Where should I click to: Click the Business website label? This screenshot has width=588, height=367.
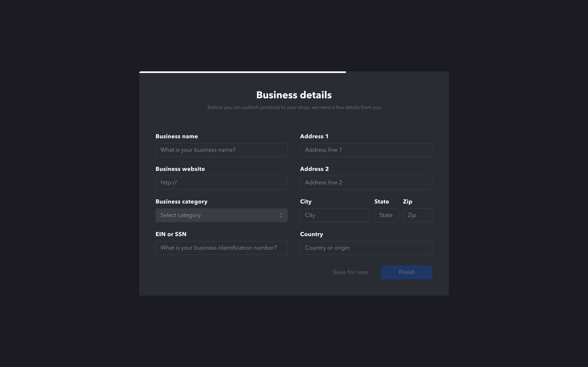click(x=180, y=169)
